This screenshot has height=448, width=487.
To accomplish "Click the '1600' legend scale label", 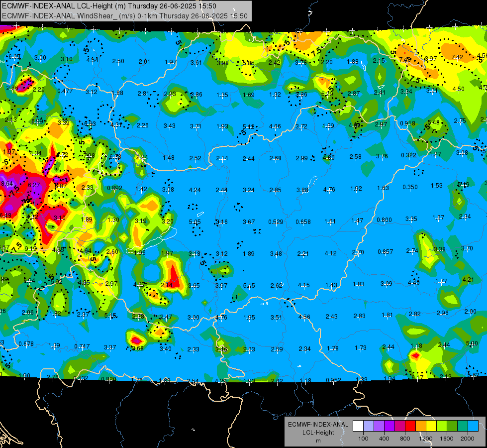I will pos(446,439).
